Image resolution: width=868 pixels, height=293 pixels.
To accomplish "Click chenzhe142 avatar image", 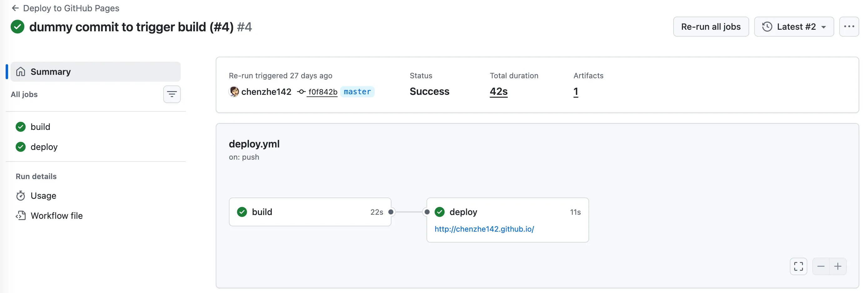I will (x=234, y=92).
